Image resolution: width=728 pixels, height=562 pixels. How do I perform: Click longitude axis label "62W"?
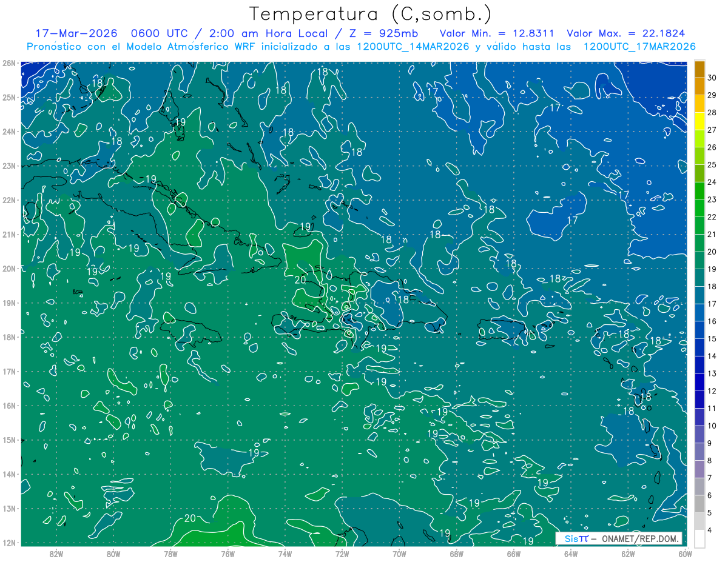click(x=627, y=554)
